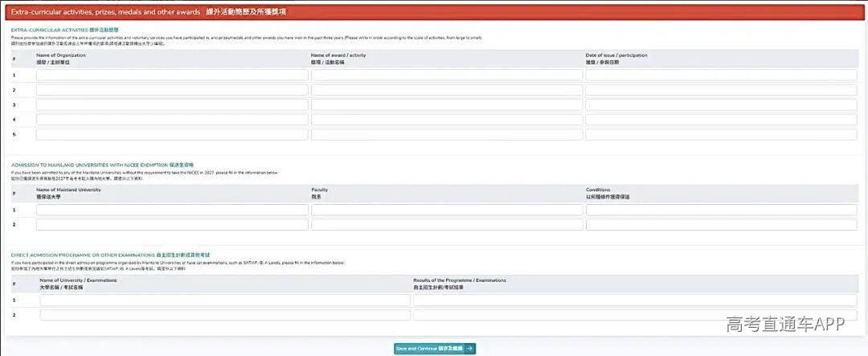
Task: Click Date of issue field in row 2
Action: tap(721, 90)
